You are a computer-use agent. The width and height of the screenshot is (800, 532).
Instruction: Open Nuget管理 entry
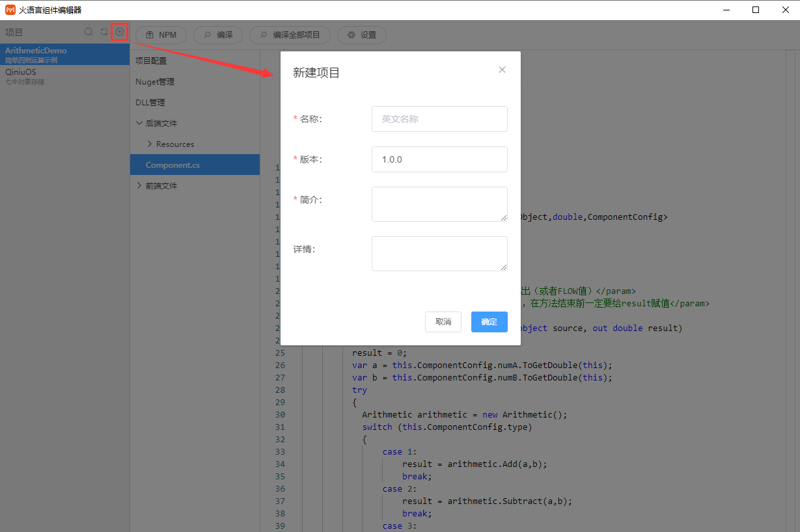click(x=155, y=81)
